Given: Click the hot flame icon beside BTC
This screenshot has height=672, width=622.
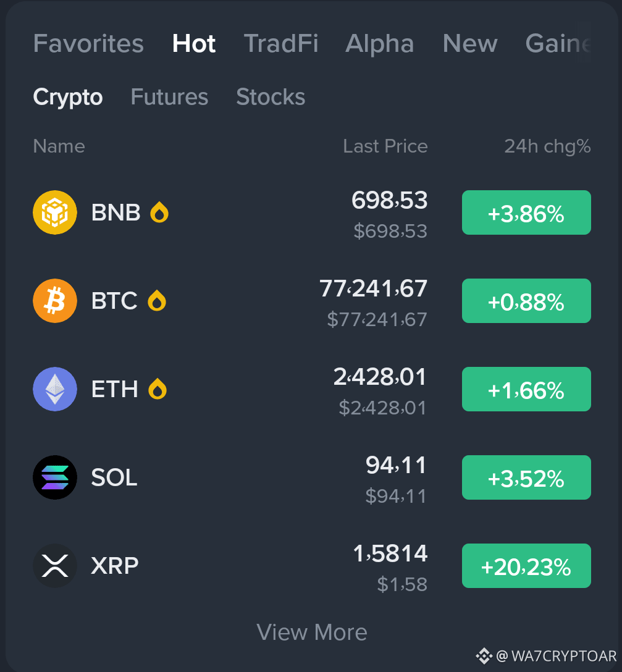Looking at the screenshot, I should pyautogui.click(x=157, y=300).
